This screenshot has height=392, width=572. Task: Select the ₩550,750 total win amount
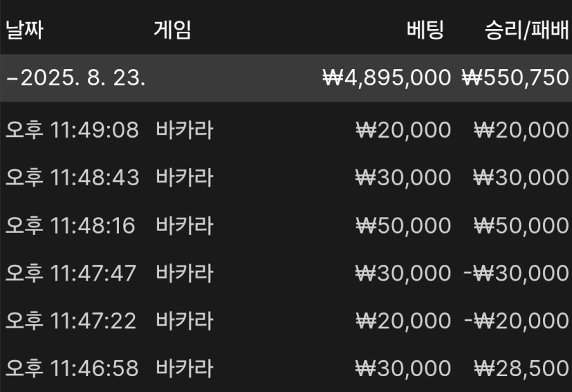coord(515,77)
